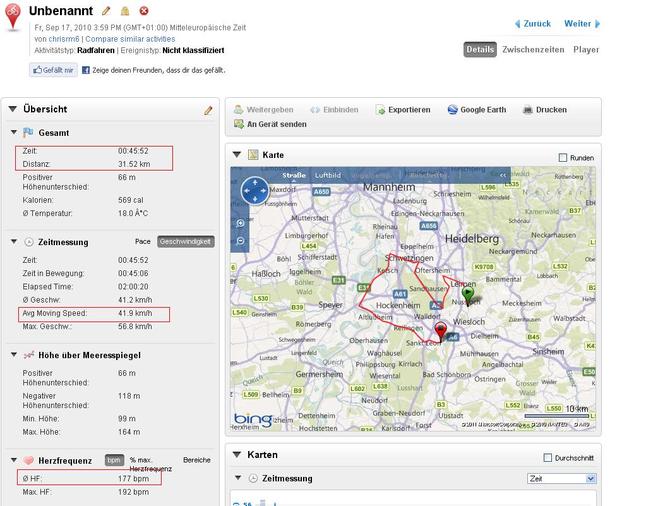This screenshot has height=506, width=658.
Task: Open the Zeit dropdown in Karten
Action: pyautogui.click(x=561, y=479)
